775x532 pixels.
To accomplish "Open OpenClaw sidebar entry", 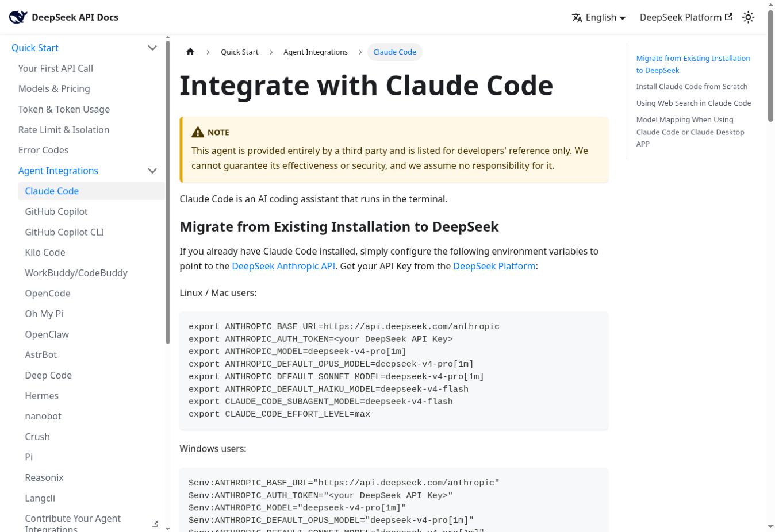I will pos(47,334).
